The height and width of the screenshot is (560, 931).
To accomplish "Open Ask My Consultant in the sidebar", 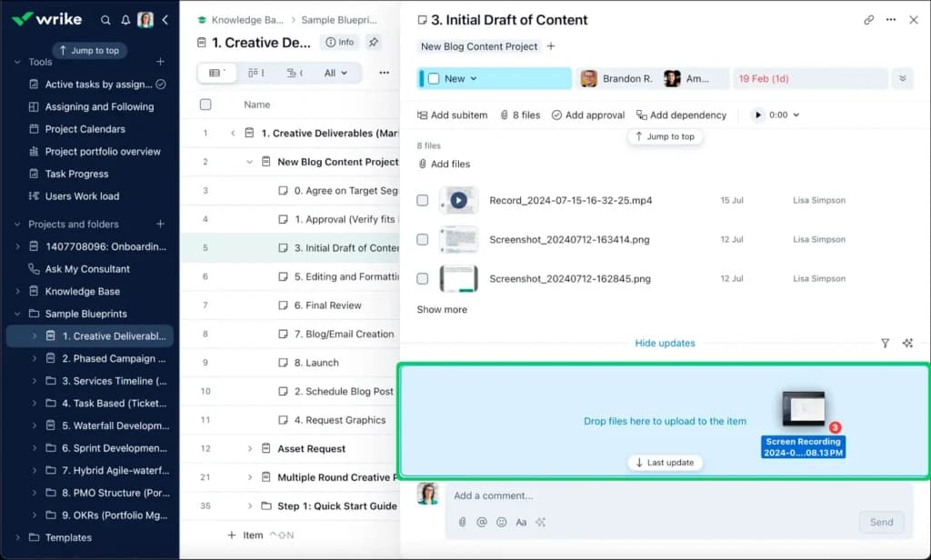I will (87, 269).
